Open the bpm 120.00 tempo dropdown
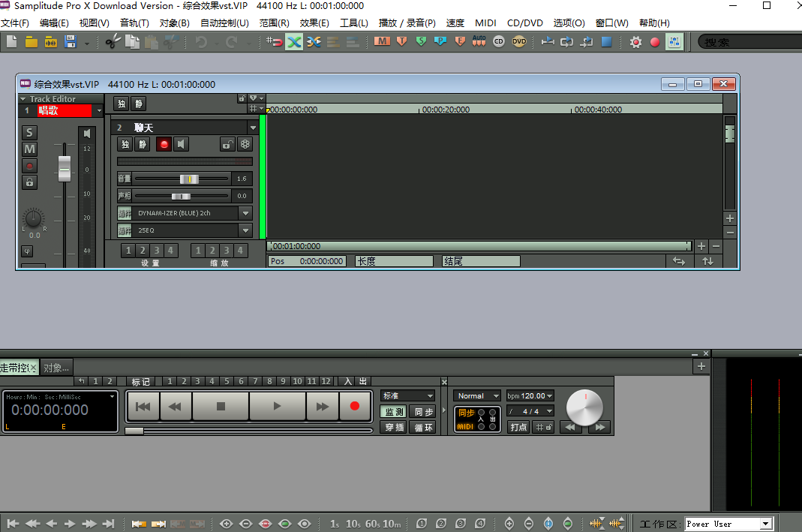Viewport: 802px width, 532px height. [549, 395]
